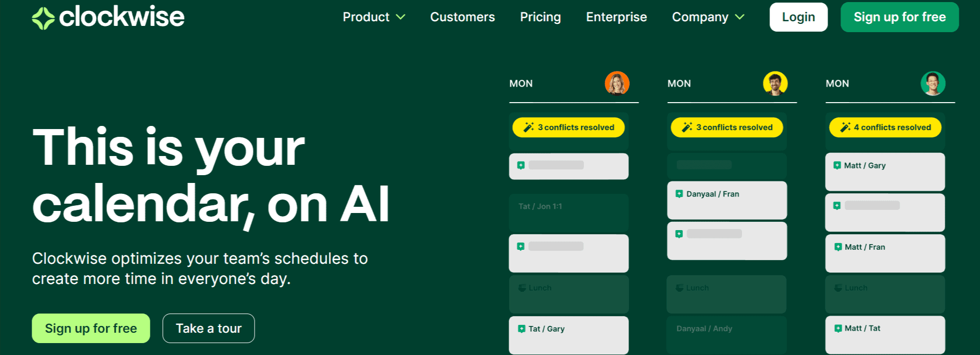Go to the Customers page

point(463,17)
